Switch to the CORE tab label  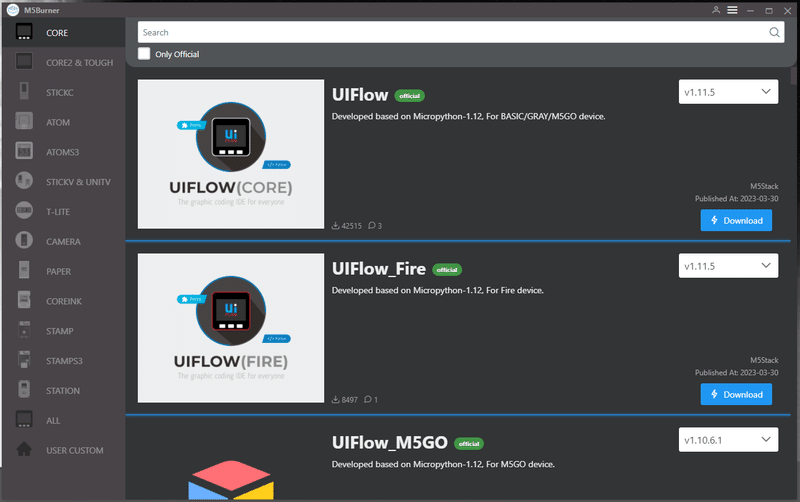point(57,33)
